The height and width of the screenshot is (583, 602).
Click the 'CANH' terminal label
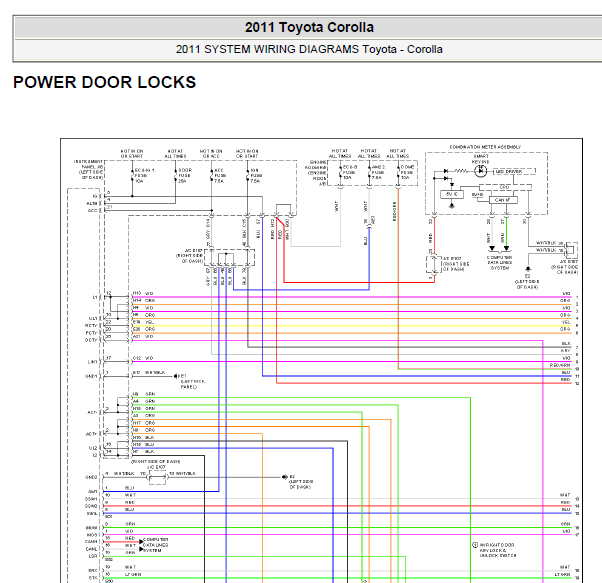(x=91, y=542)
